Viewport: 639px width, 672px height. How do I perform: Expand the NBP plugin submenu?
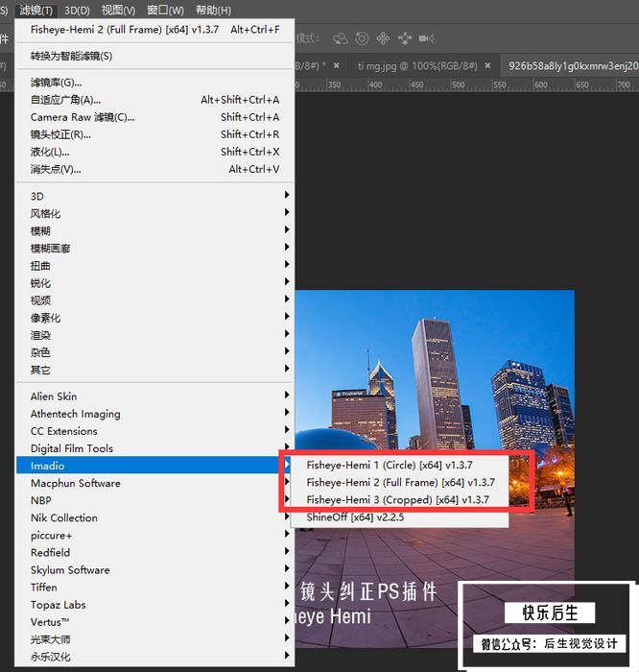coord(154,500)
